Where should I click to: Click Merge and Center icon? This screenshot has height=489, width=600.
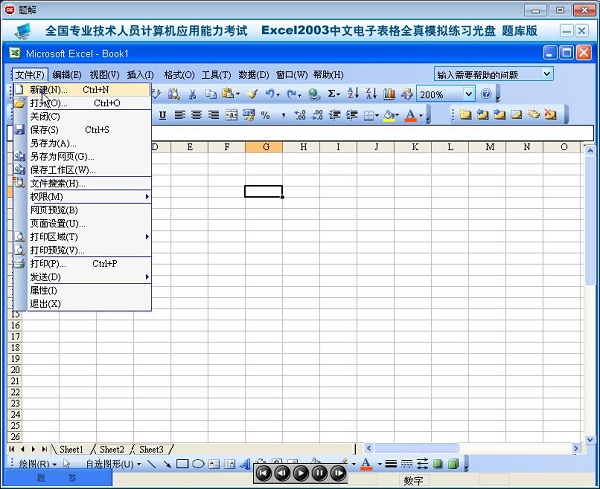[232, 115]
